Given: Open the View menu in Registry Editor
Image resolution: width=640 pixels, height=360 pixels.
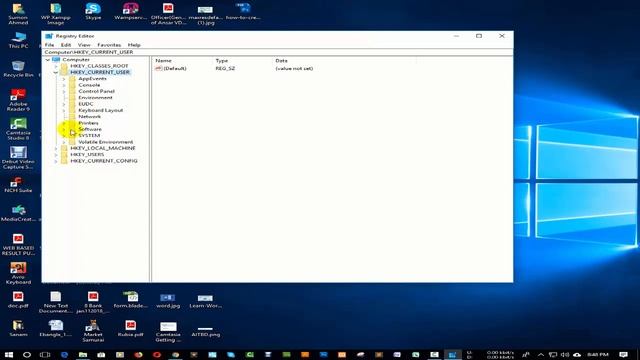Looking at the screenshot, I should [x=84, y=45].
